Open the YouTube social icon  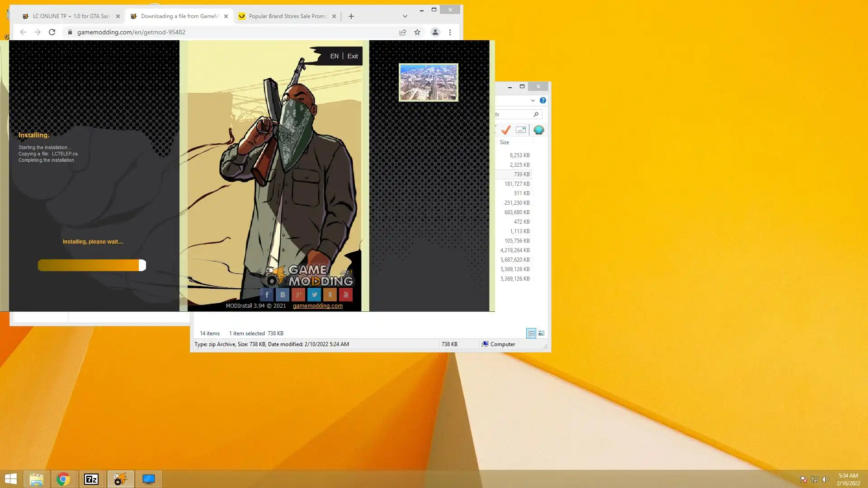[x=346, y=295]
